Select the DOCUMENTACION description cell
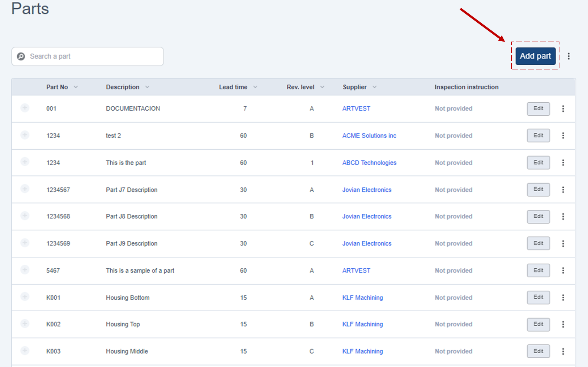Screen dimensions: 588x367 [x=133, y=108]
